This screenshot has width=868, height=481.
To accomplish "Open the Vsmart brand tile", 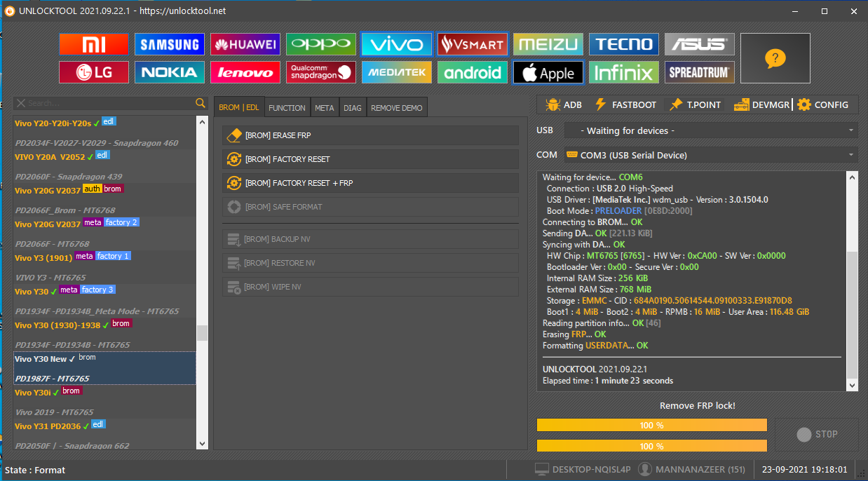I will [473, 44].
